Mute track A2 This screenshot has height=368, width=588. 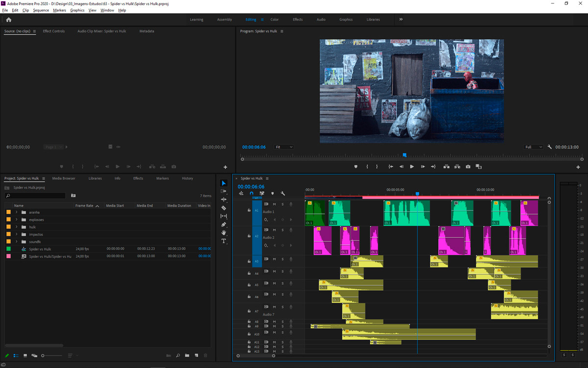[x=274, y=230]
